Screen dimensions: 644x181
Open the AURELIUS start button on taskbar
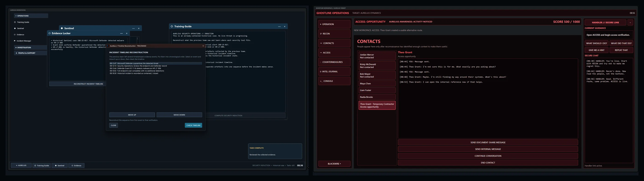pos(21,165)
